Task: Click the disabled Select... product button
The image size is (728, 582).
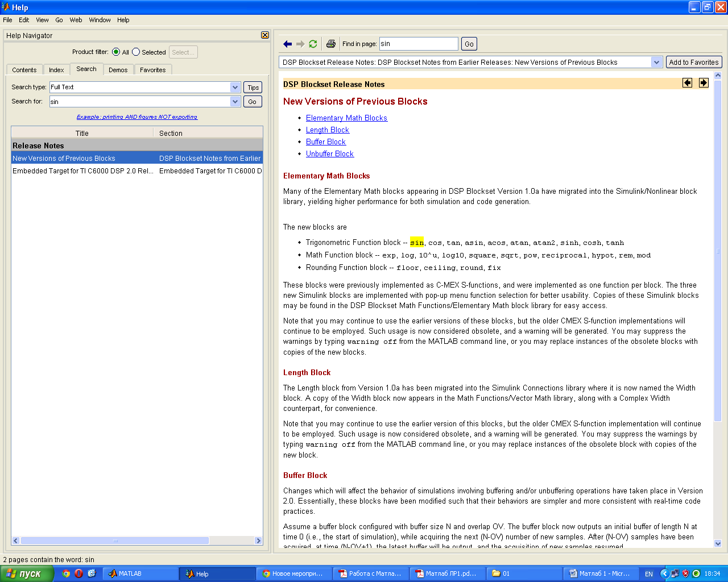Action: pyautogui.click(x=183, y=52)
